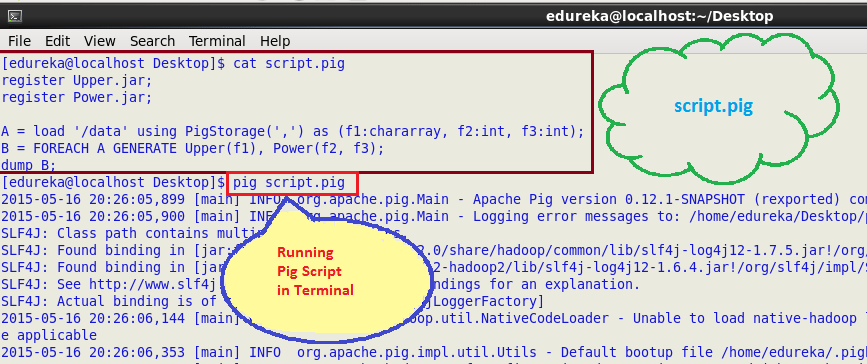Open the Terminal menu
This screenshot has width=867, height=364.
click(x=217, y=41)
